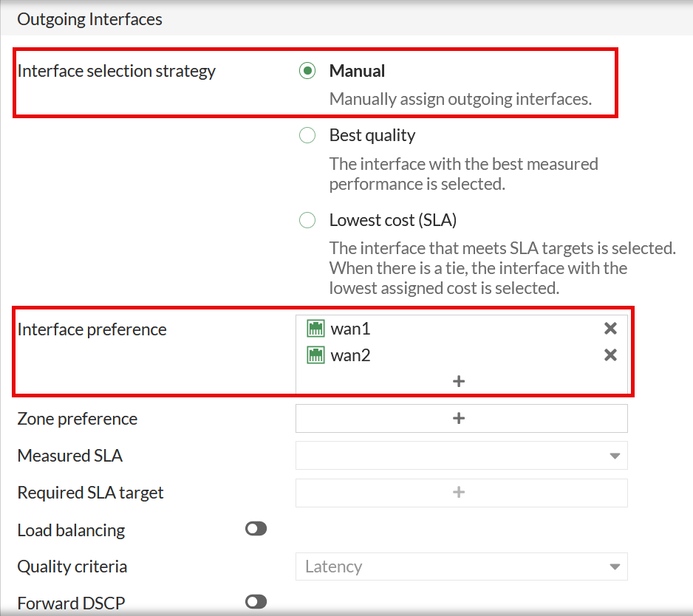Screen dimensions: 693x616
Task: Add a zone preference entry
Action: (x=459, y=418)
